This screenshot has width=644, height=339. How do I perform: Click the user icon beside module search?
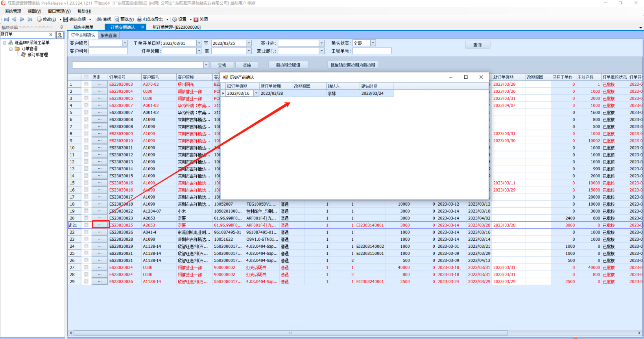click(60, 35)
